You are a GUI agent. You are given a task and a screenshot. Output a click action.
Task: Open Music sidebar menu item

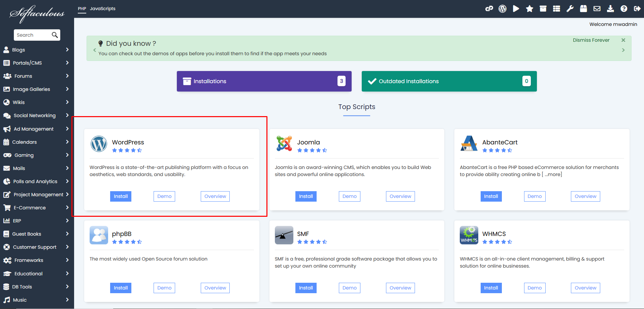click(x=36, y=300)
